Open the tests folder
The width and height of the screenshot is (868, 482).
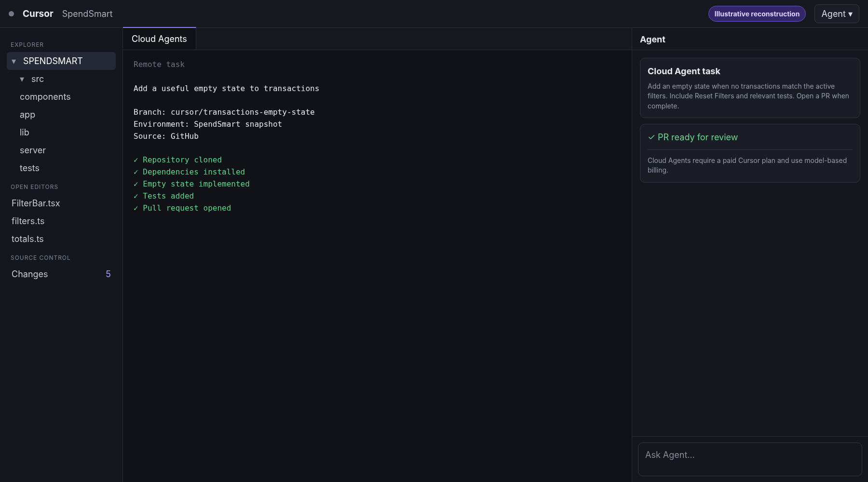(29, 168)
